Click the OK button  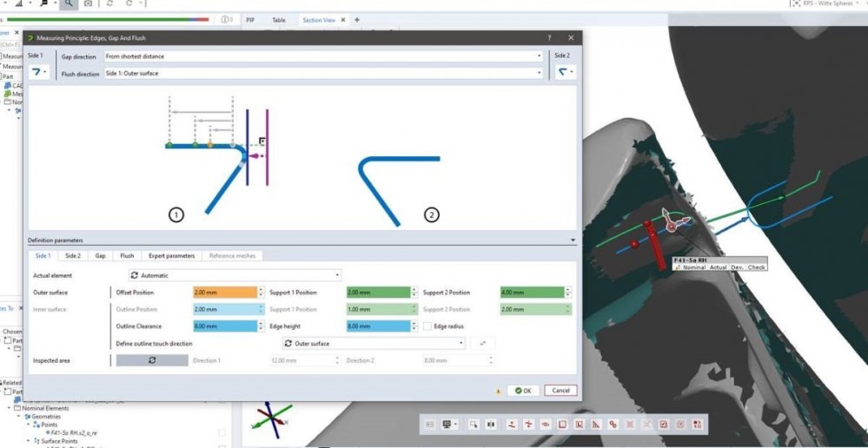(x=523, y=390)
